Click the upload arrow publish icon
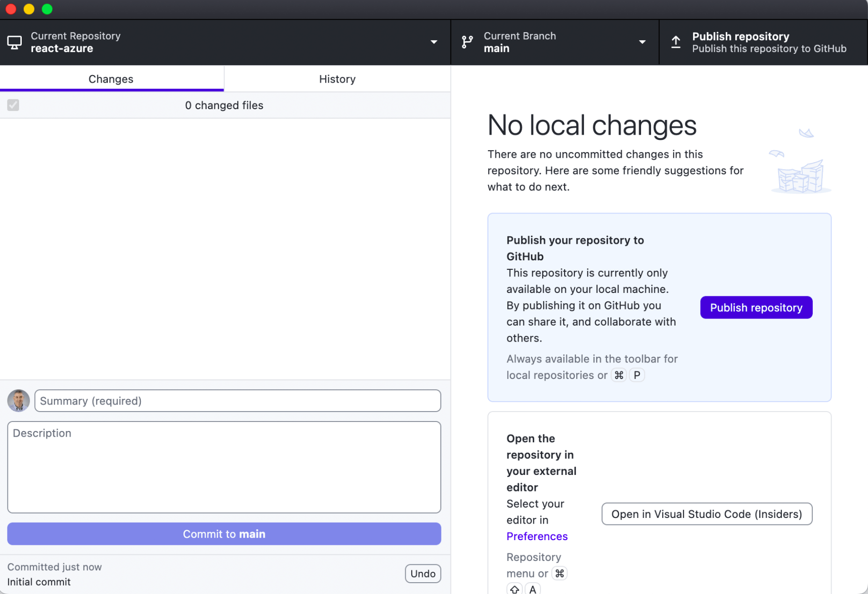868x594 pixels. (676, 42)
